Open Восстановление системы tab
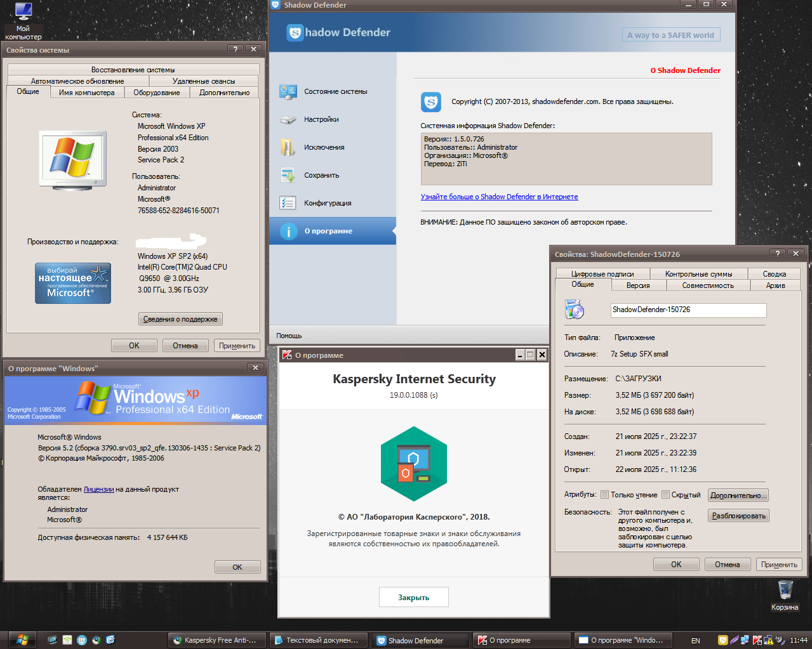This screenshot has width=812, height=649. [x=133, y=70]
